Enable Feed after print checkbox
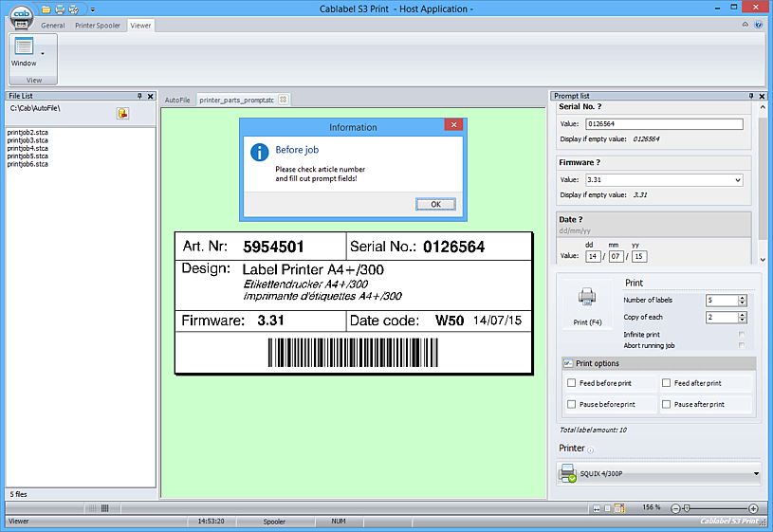Image resolution: width=773 pixels, height=532 pixels. 666,382
